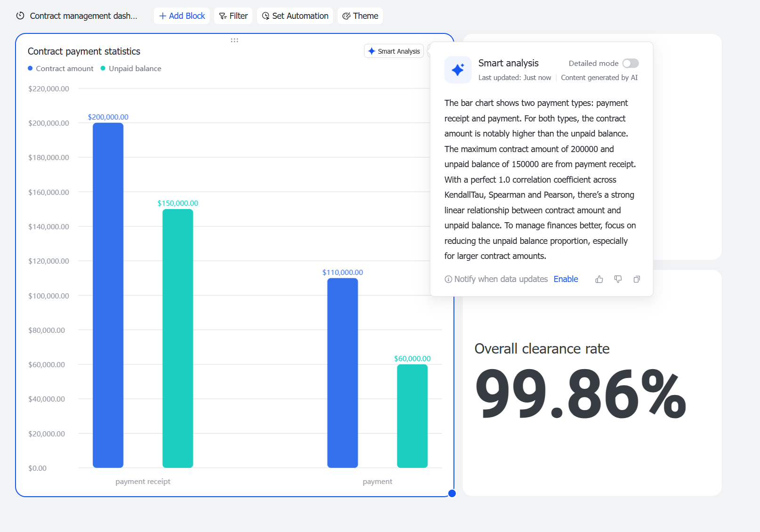Image resolution: width=760 pixels, height=532 pixels.
Task: Toggle Contract amount legend item
Action: pyautogui.click(x=61, y=69)
